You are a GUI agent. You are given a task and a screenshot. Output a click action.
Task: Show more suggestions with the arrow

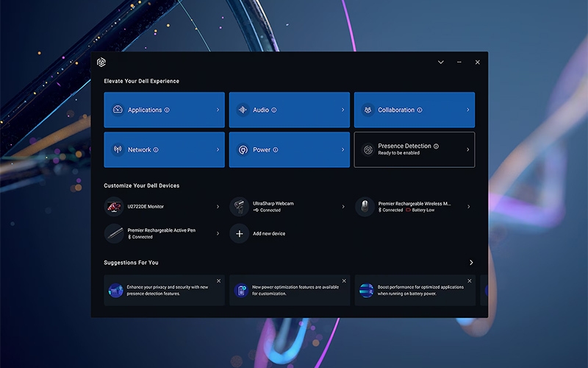click(x=471, y=263)
